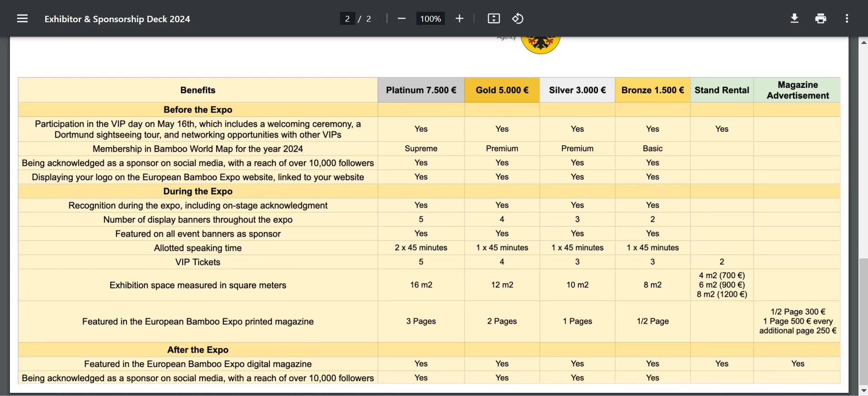Click the current page number field
Screen dimensions: 868x396
coord(347,19)
